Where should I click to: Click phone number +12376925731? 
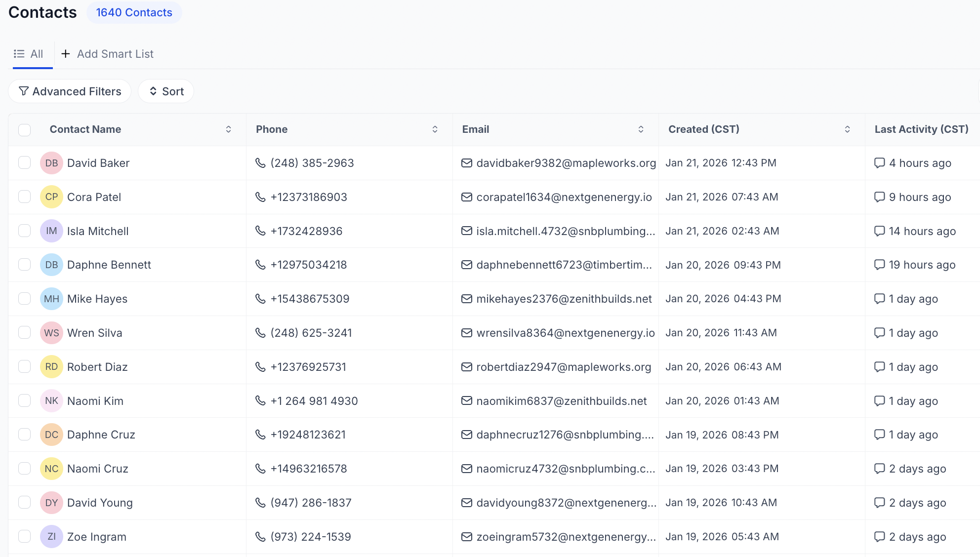click(x=308, y=367)
